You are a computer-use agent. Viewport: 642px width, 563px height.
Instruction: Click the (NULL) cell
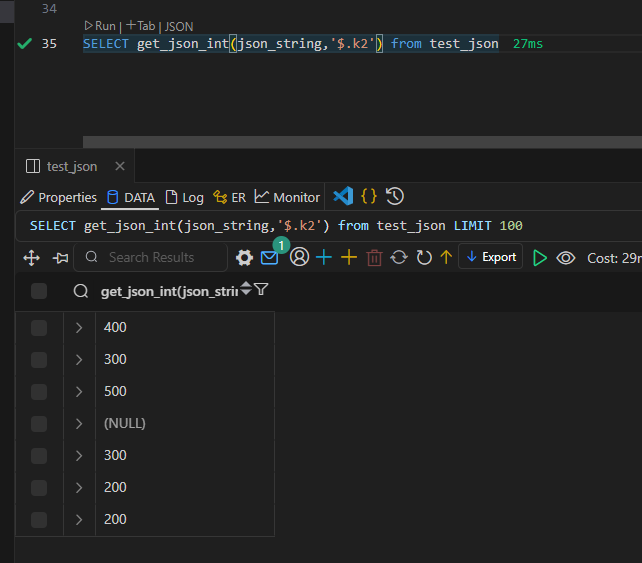point(185,423)
